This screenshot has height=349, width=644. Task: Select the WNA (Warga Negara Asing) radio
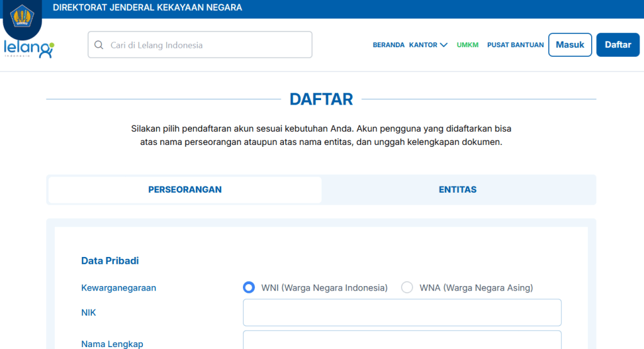pyautogui.click(x=407, y=288)
